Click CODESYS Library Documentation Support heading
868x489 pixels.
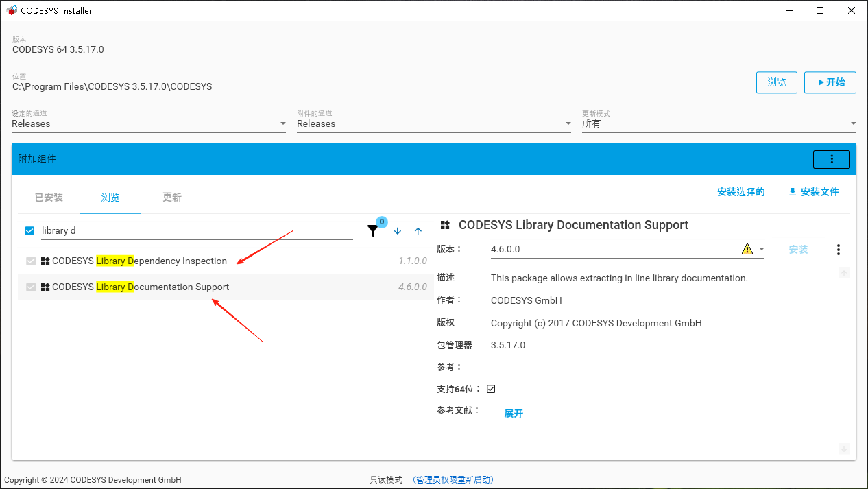[573, 225]
